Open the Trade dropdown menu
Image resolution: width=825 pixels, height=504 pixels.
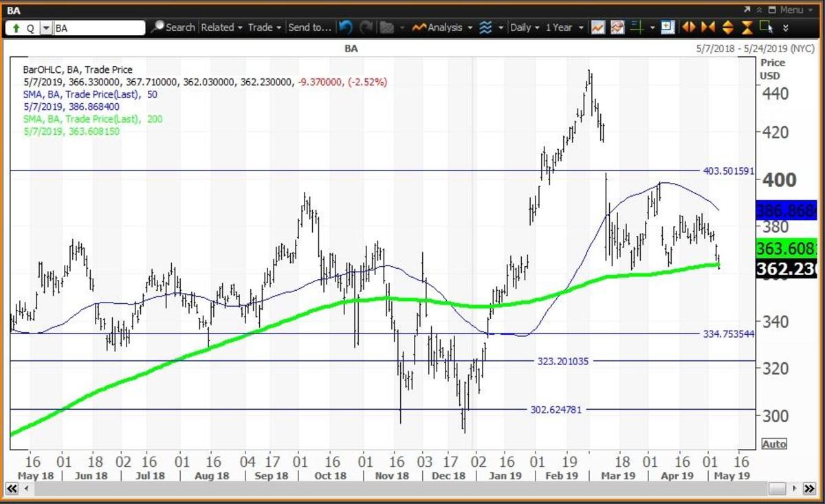click(x=265, y=28)
